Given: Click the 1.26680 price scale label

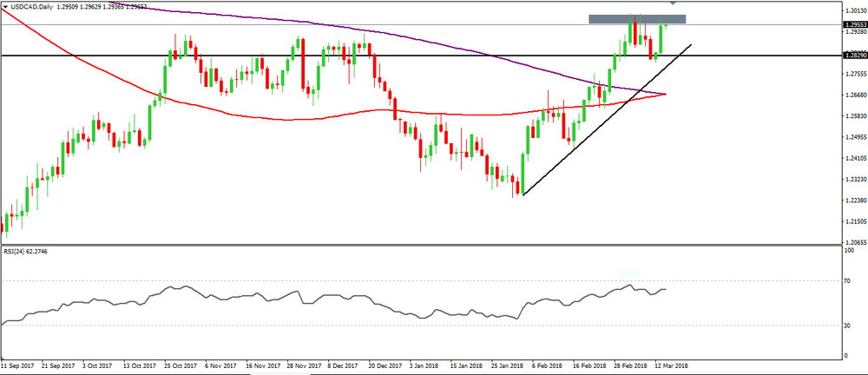Looking at the screenshot, I should 855,95.
